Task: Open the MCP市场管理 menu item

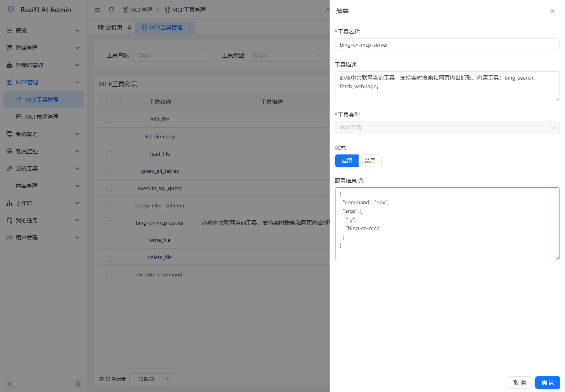Action: click(x=44, y=117)
